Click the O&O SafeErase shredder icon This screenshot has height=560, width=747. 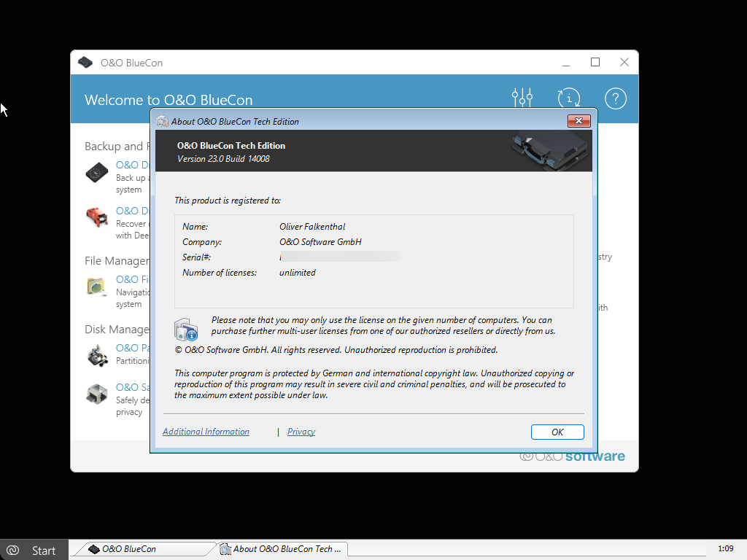click(97, 394)
